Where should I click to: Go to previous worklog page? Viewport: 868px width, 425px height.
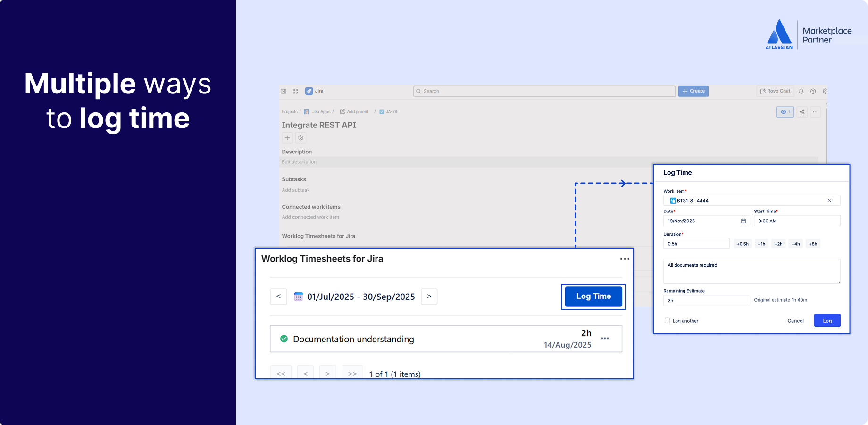(305, 373)
